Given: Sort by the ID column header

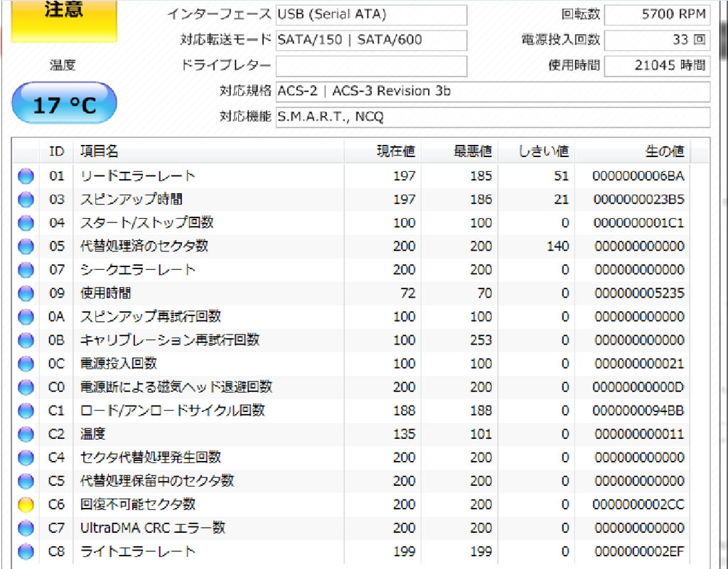Looking at the screenshot, I should [56, 151].
